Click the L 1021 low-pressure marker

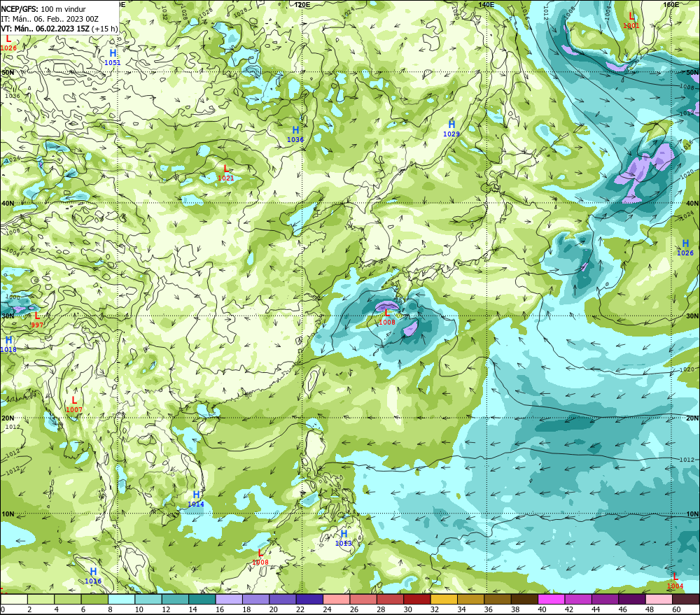tap(226, 173)
